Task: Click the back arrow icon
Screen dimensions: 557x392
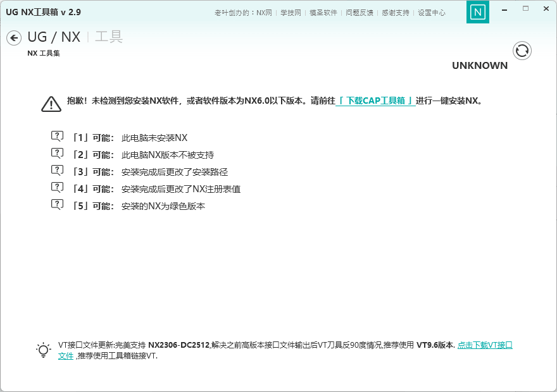Action: pos(14,38)
